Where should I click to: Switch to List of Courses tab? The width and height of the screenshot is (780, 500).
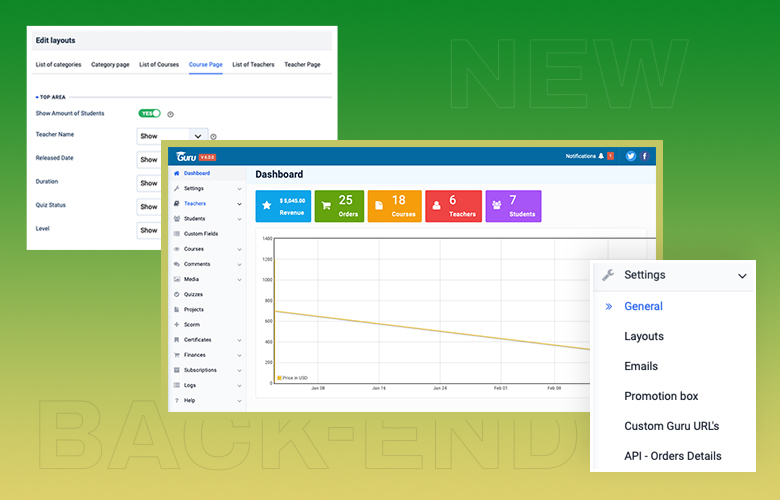click(x=159, y=65)
